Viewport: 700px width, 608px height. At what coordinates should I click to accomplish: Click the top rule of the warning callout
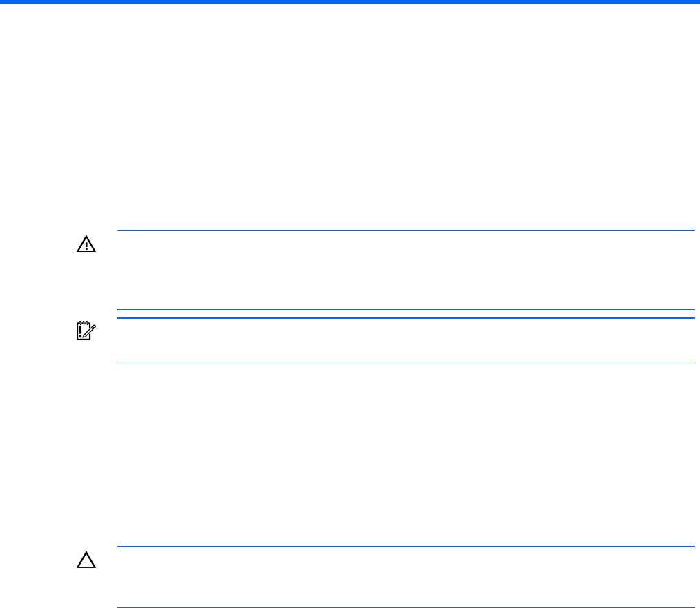click(406, 231)
